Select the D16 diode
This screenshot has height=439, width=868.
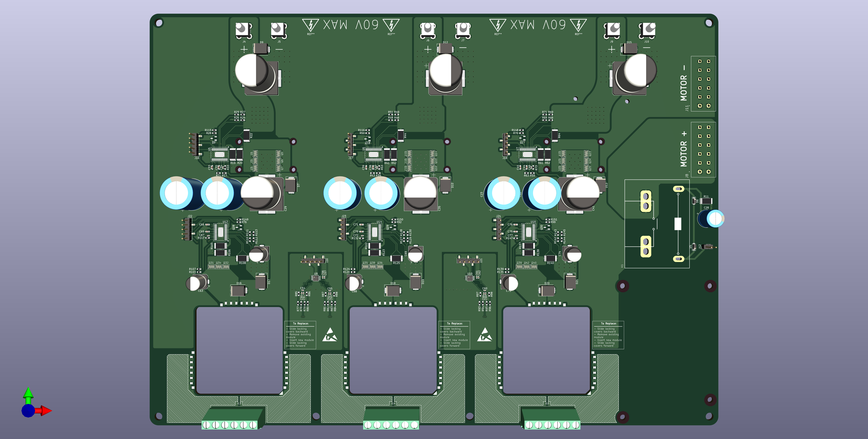[x=239, y=290]
